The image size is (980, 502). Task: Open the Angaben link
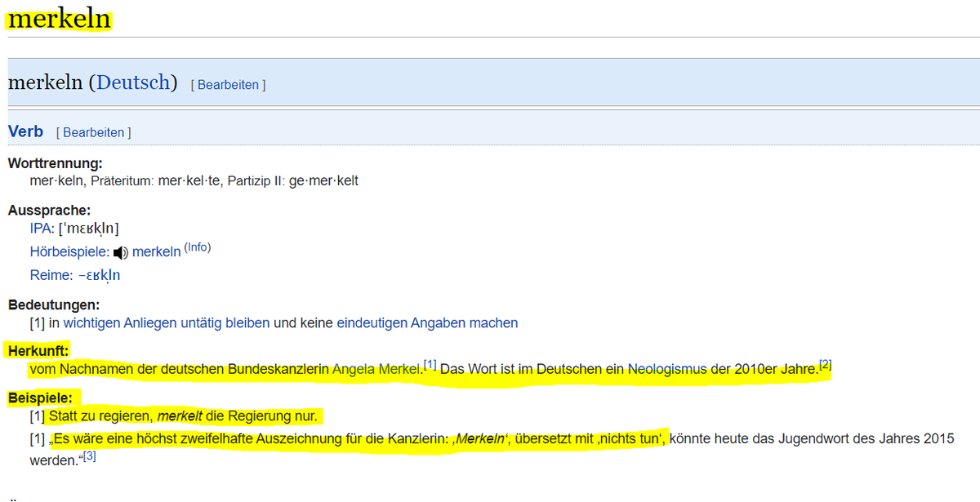pyautogui.click(x=438, y=322)
